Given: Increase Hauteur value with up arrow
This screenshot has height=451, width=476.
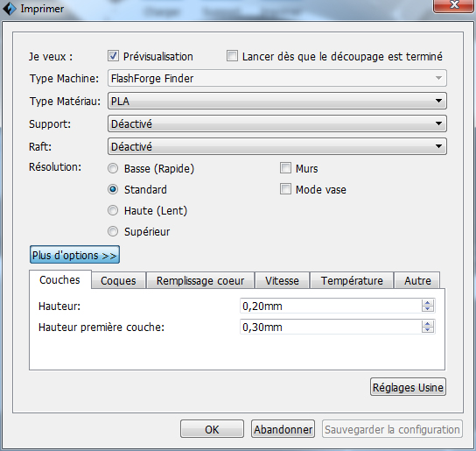Looking at the screenshot, I should [x=427, y=303].
